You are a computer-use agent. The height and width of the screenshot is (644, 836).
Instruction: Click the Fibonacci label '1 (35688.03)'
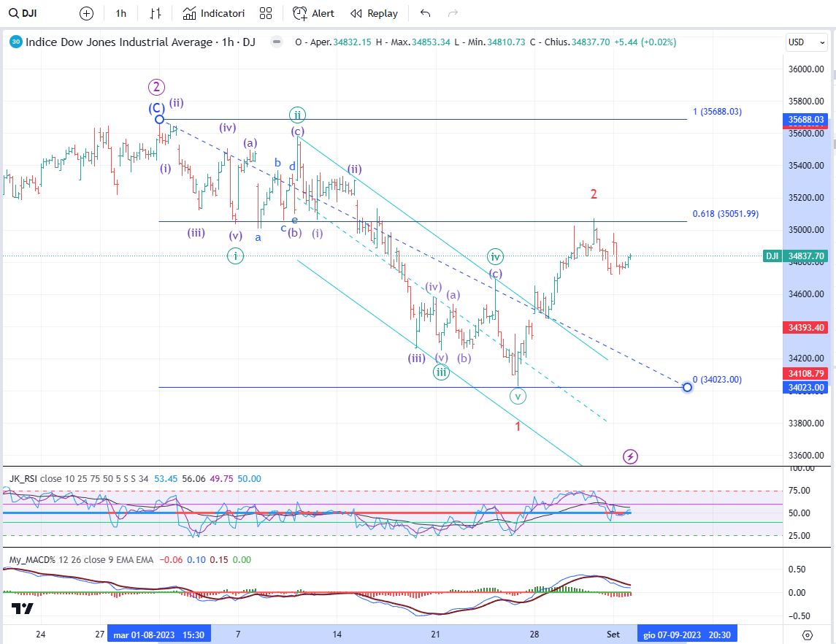(717, 112)
